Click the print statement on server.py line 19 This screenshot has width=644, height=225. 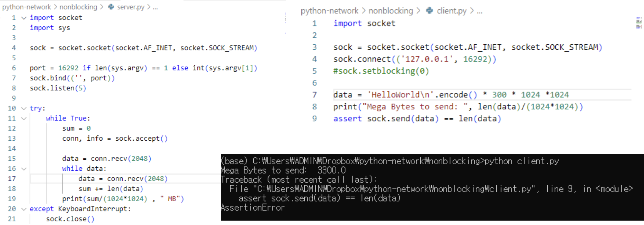pos(123,199)
